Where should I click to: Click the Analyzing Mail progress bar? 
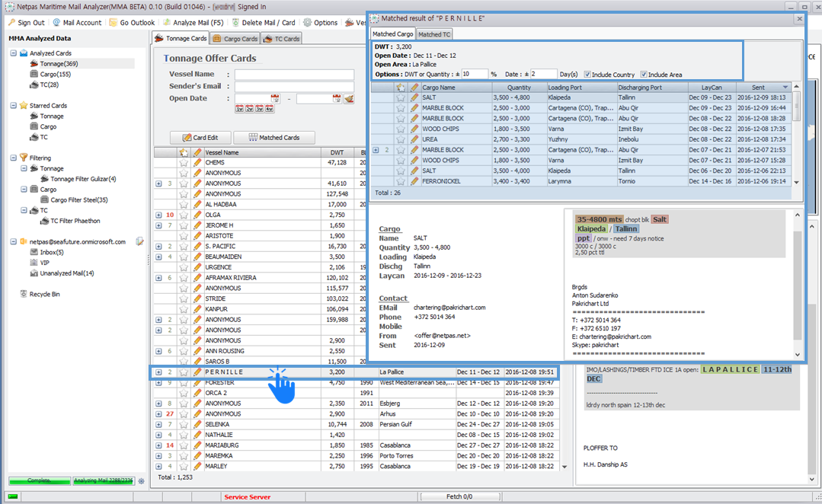[x=104, y=481]
